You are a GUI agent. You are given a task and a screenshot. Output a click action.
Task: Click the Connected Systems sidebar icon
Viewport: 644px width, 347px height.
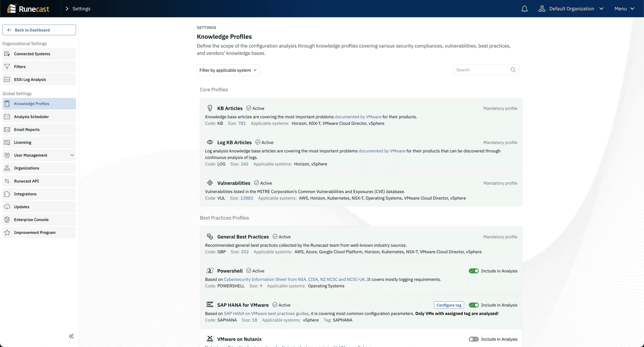click(x=7, y=54)
